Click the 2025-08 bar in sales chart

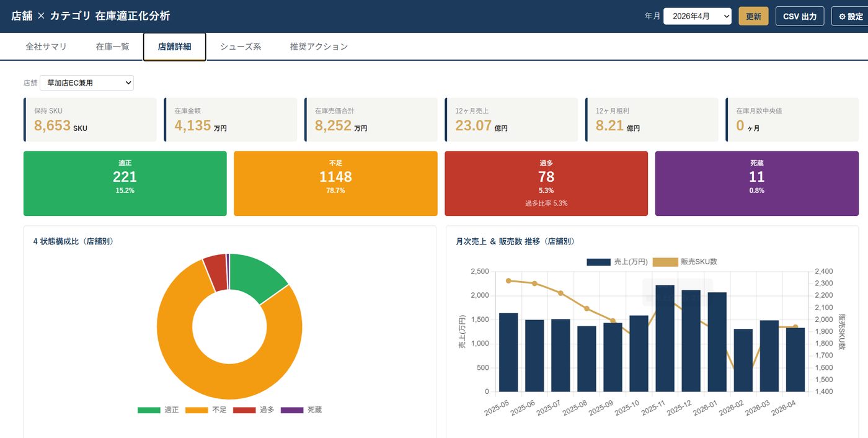587,359
